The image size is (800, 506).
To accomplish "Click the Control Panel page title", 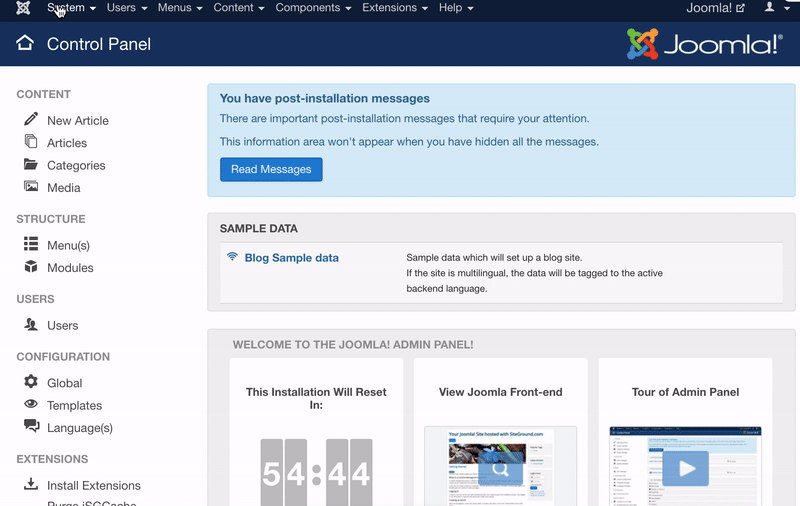I will pos(98,44).
